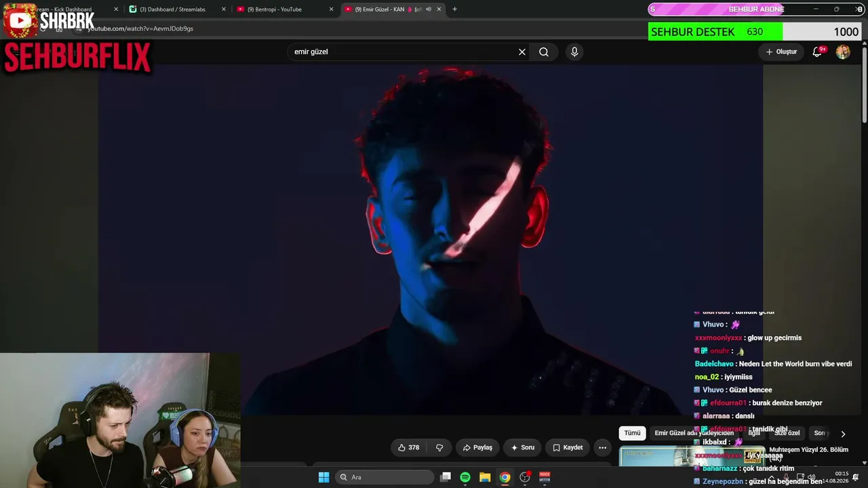Filter by Emir Güzel adlı yükleyiciden chip
Screen dimensions: 868x488
point(694,433)
